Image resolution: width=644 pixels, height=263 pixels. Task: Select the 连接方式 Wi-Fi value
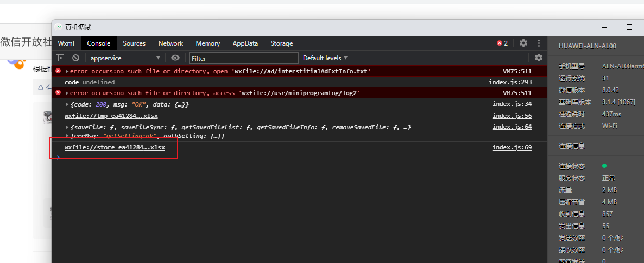pyautogui.click(x=609, y=126)
